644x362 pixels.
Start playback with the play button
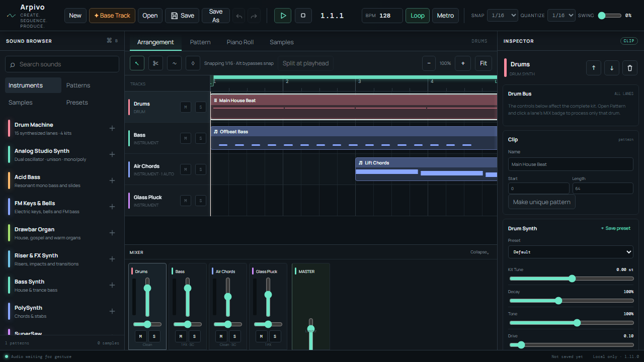283,16
